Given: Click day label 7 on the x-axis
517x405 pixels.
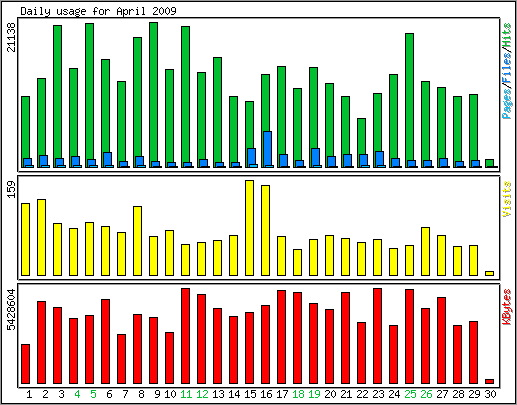Looking at the screenshot, I should click(x=125, y=394).
